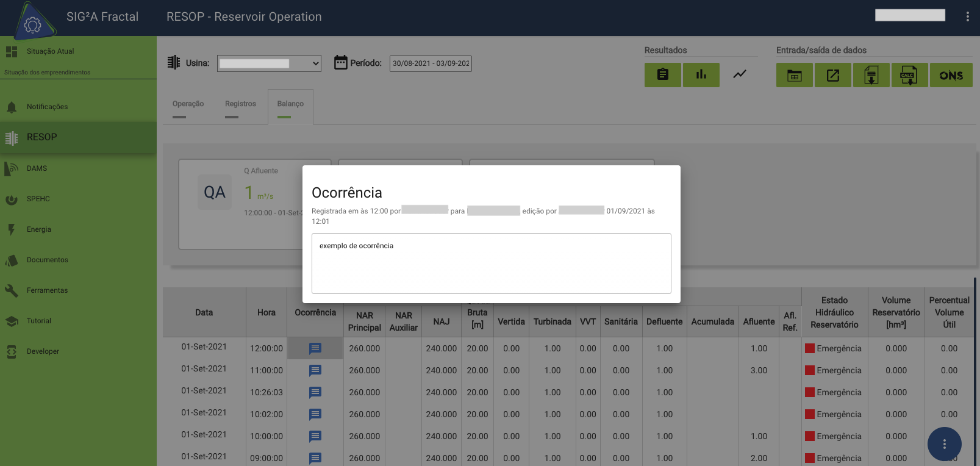The height and width of the screenshot is (466, 980).
Task: Click the clipboard report icon under Resultados
Action: coord(662,75)
